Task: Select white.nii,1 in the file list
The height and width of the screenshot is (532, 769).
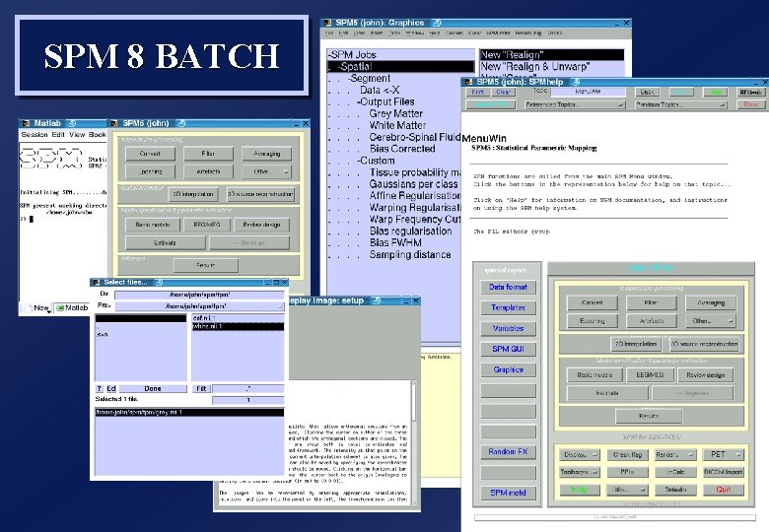Action: point(238,326)
